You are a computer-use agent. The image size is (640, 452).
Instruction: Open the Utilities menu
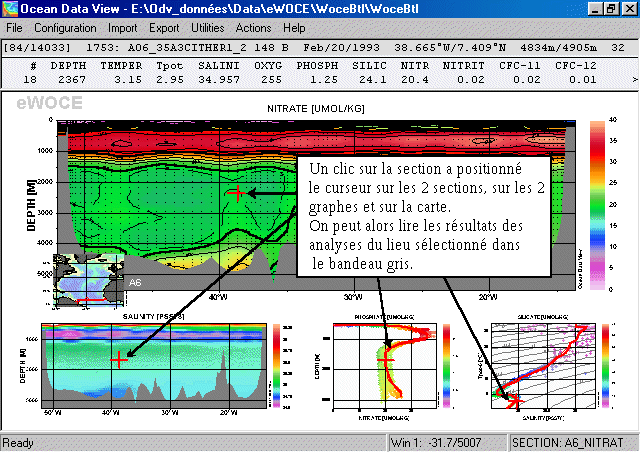point(208,28)
